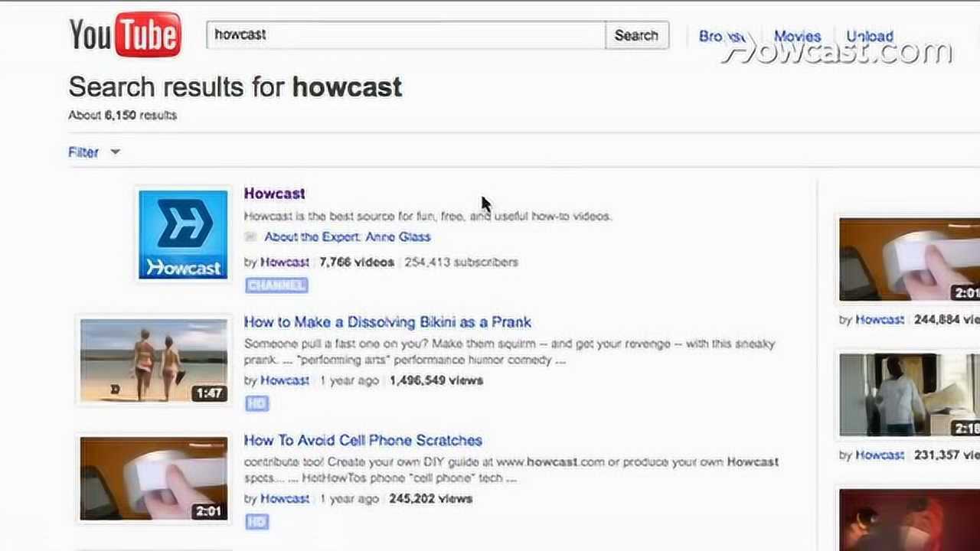Expand the Filter dropdown arrow
This screenshot has height=551, width=980.
[x=115, y=152]
